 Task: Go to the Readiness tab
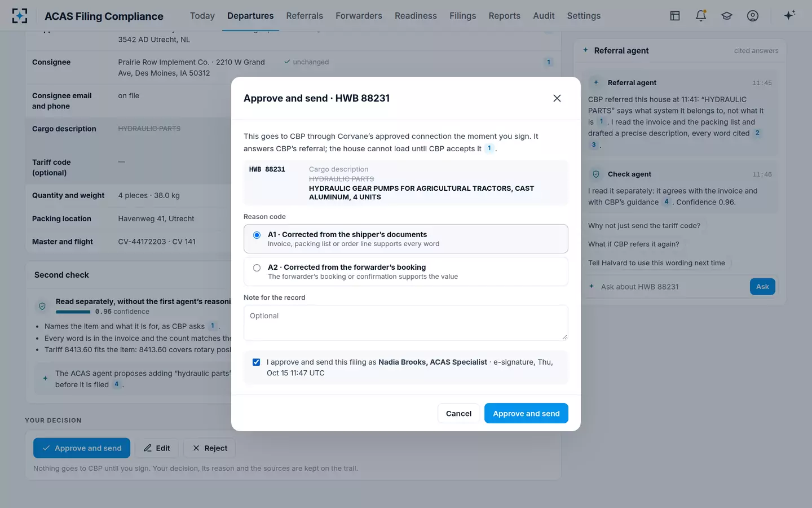tap(416, 16)
